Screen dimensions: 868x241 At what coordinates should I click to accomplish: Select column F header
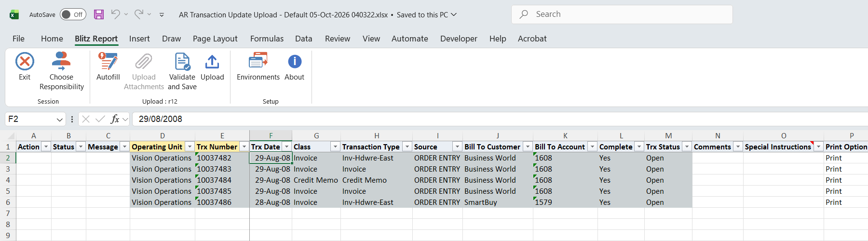[x=271, y=136]
